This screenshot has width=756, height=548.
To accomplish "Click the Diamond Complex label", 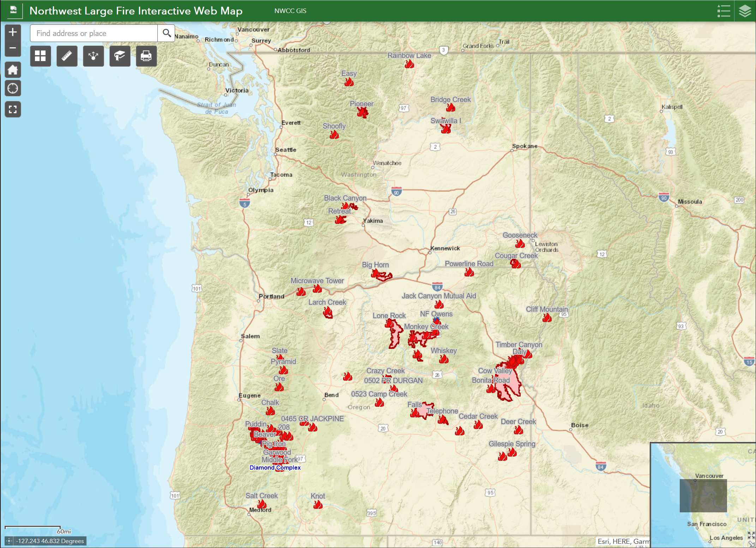I will click(x=275, y=467).
